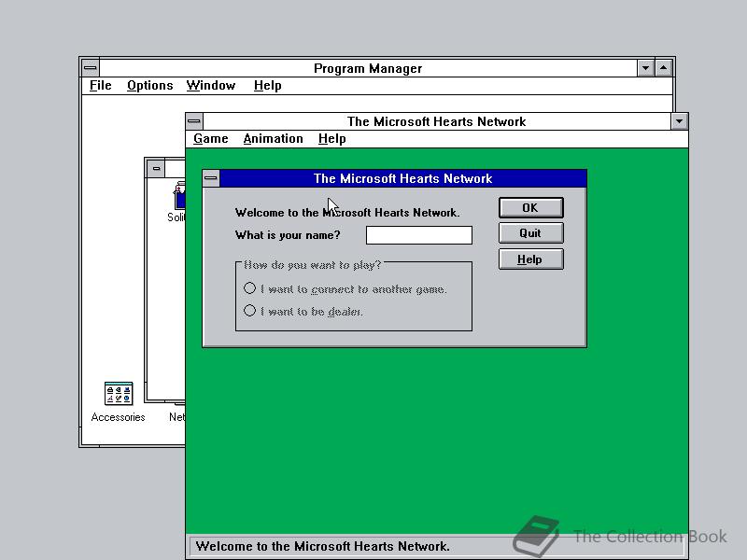Open the Accessories program group icon
The height and width of the screenshot is (560, 747).
pyautogui.click(x=119, y=393)
